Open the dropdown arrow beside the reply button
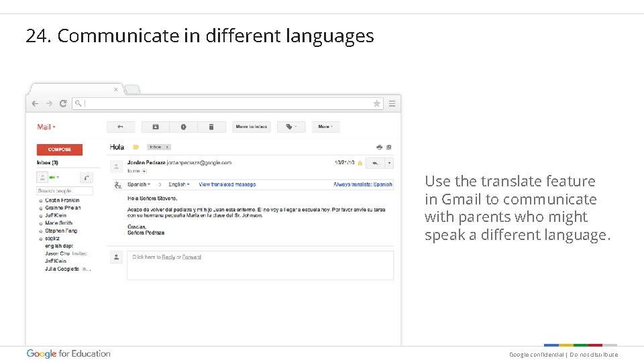The height and width of the screenshot is (362, 644). coord(389,163)
